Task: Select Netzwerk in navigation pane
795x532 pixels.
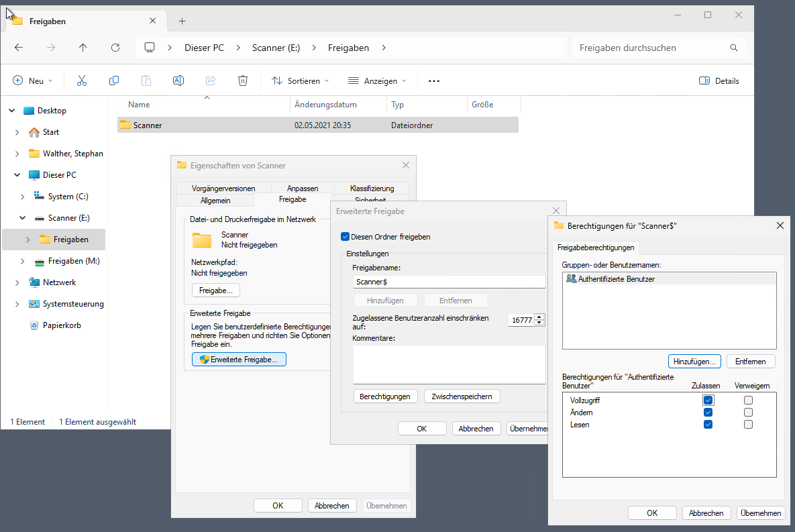Action: (59, 282)
